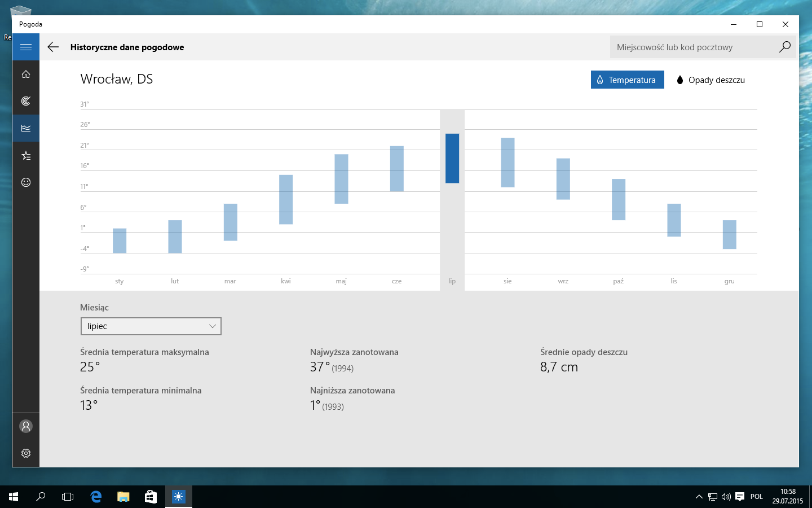This screenshot has width=812, height=508.
Task: Open Favorites places star icon
Action: click(26, 155)
